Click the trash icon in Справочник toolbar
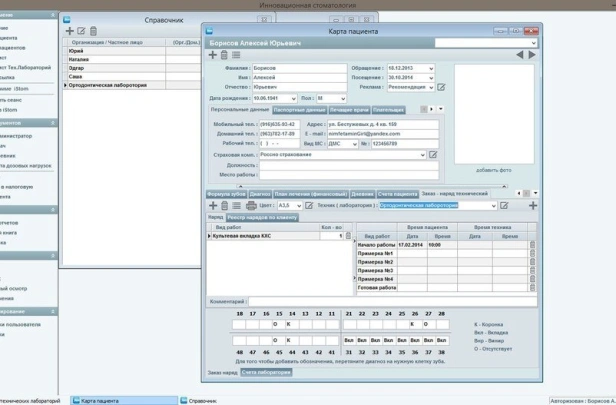Viewport: 616px width, 405px height. tap(94, 32)
